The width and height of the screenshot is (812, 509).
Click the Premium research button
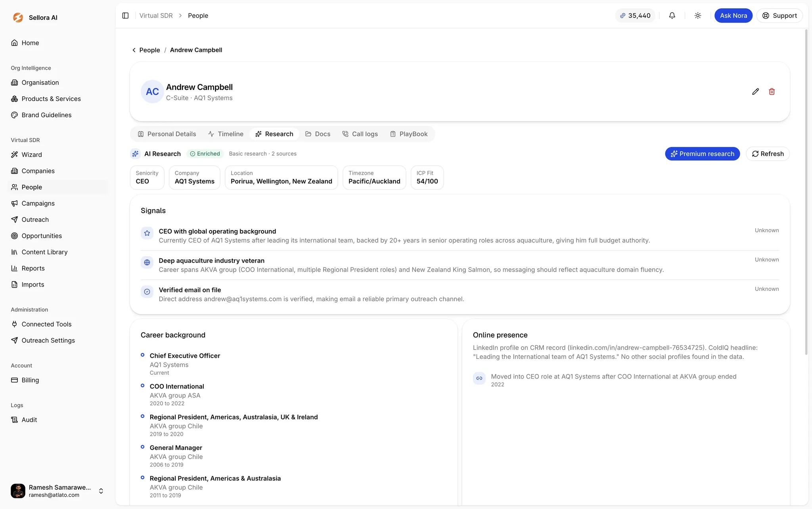click(x=702, y=154)
